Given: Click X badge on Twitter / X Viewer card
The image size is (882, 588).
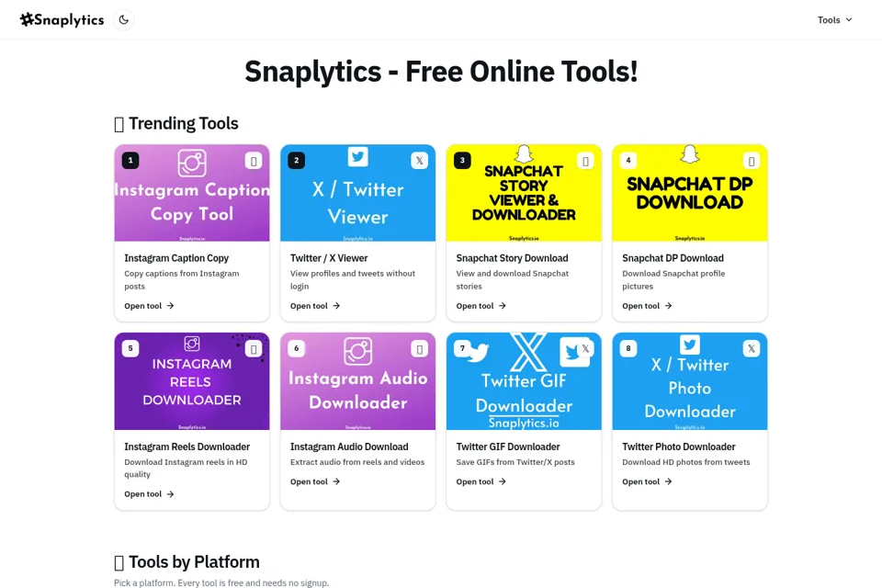Looking at the screenshot, I should tap(420, 161).
